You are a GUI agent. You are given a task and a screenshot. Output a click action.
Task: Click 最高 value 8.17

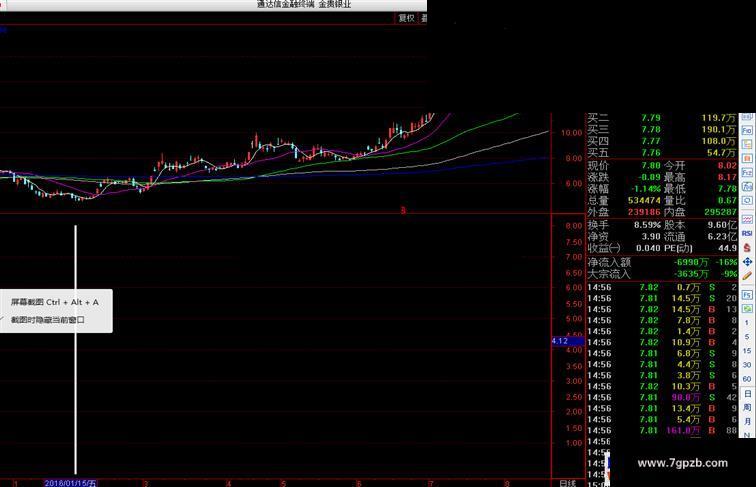click(727, 177)
